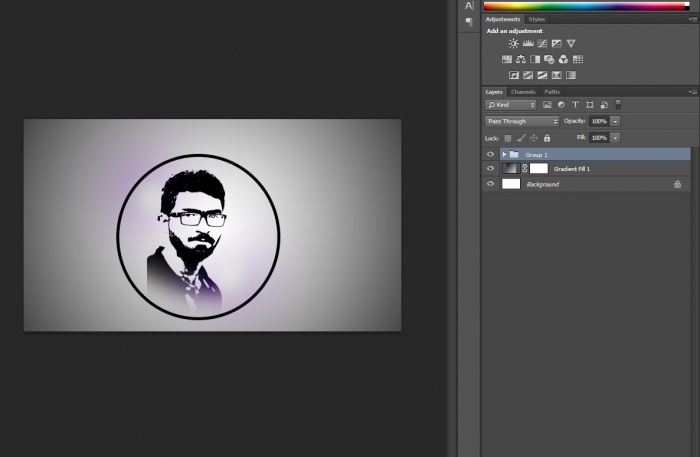Hide the Background layer
Screen dimensions: 700x457
[490, 184]
